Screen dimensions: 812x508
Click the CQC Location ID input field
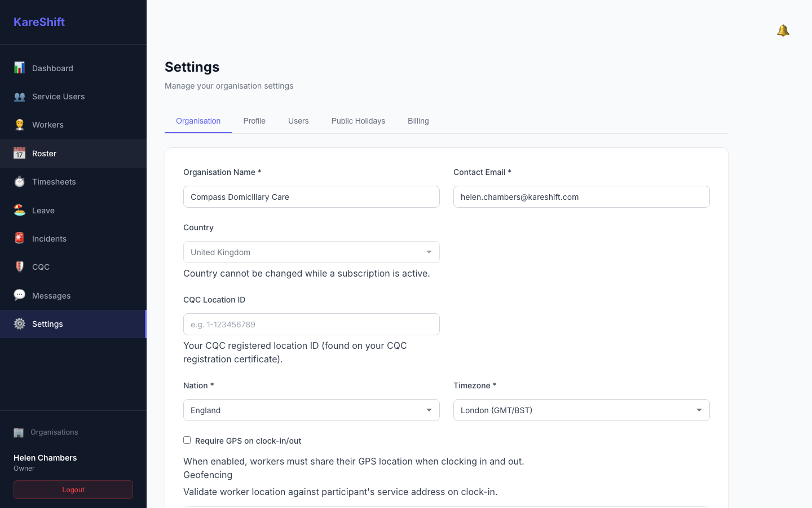tap(311, 325)
